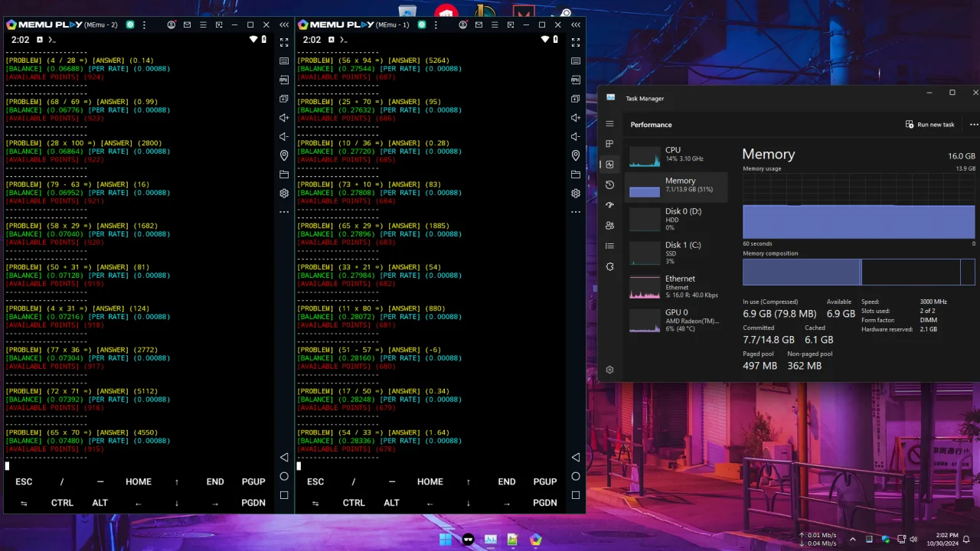Open shared folder icon in MEmu-1 sidebar
Screen dimensions: 980x551
coord(576,174)
